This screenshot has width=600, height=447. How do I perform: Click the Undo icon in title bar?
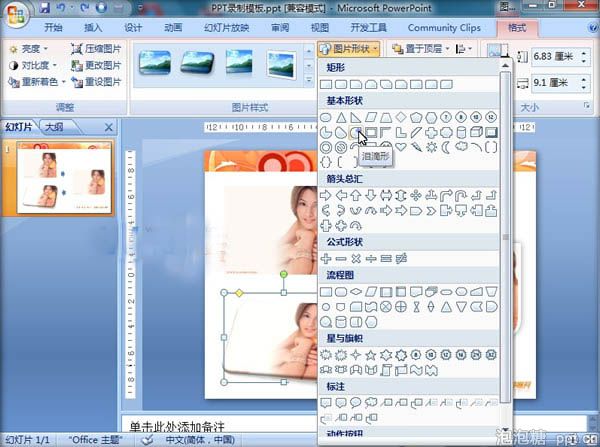tap(61, 7)
